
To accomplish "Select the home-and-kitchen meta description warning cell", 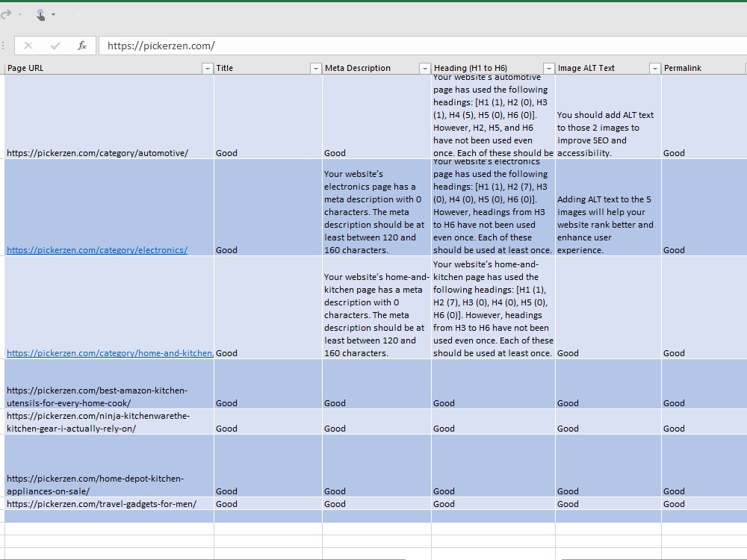I will point(376,308).
